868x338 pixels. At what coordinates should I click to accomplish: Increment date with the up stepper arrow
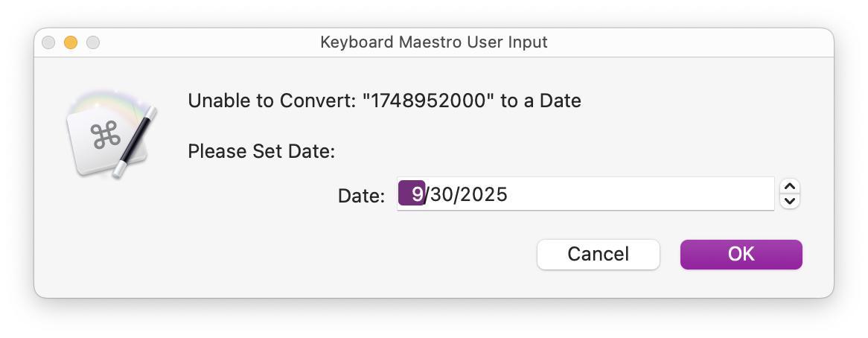click(791, 186)
